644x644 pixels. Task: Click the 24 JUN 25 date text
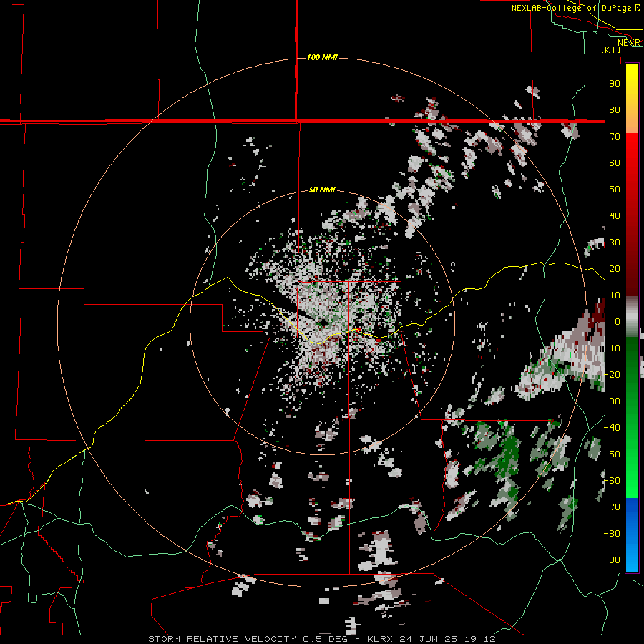click(429, 639)
